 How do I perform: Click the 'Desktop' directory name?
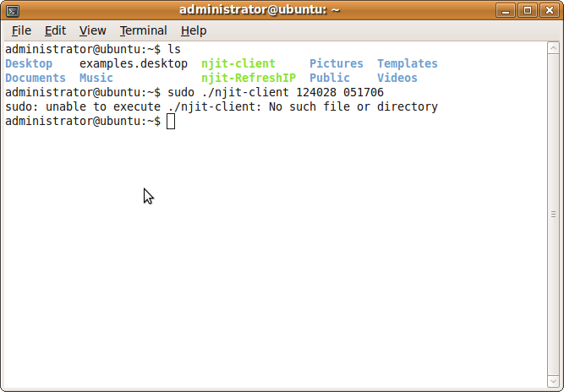(x=29, y=63)
